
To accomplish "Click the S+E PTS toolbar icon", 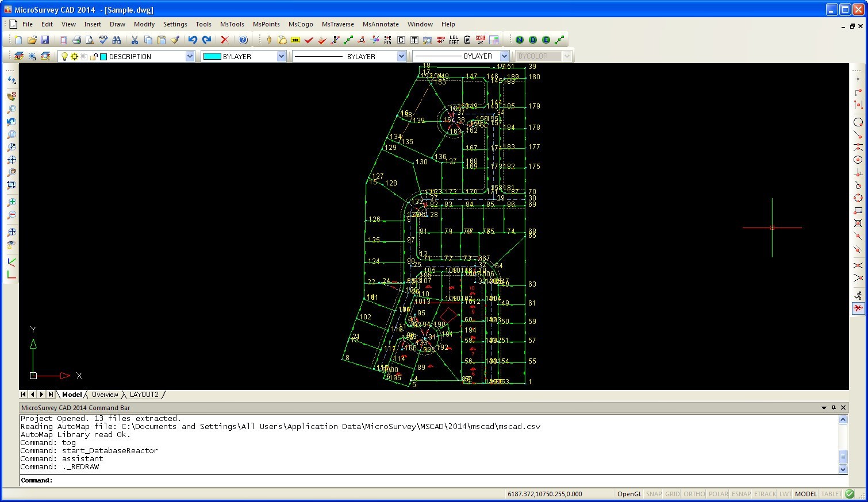I will (x=387, y=40).
